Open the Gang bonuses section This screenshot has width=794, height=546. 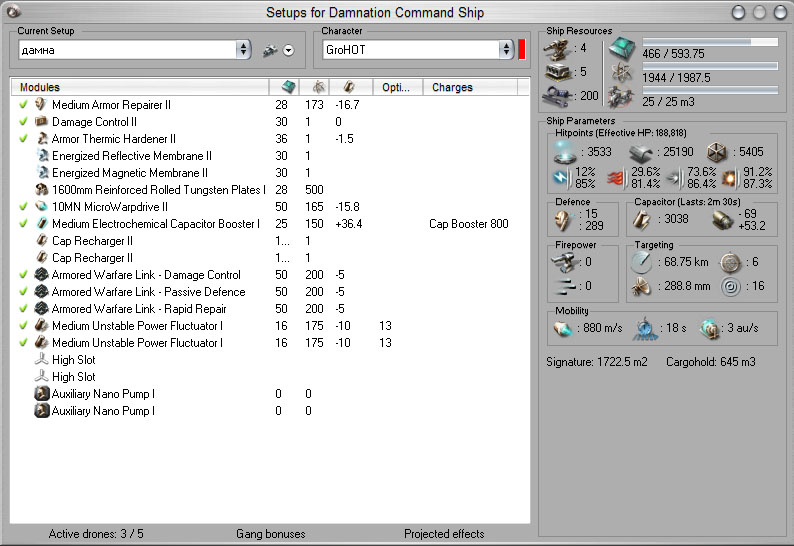click(x=270, y=534)
